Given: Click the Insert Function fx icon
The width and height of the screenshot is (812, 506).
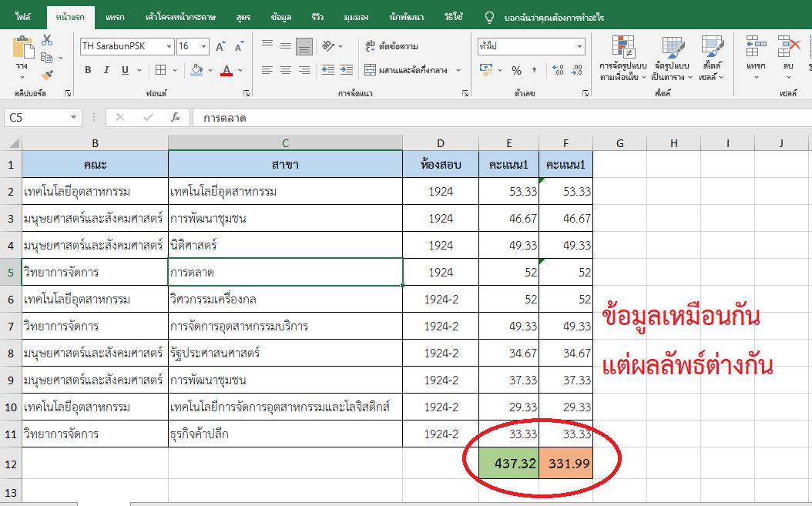Looking at the screenshot, I should coord(176,118).
